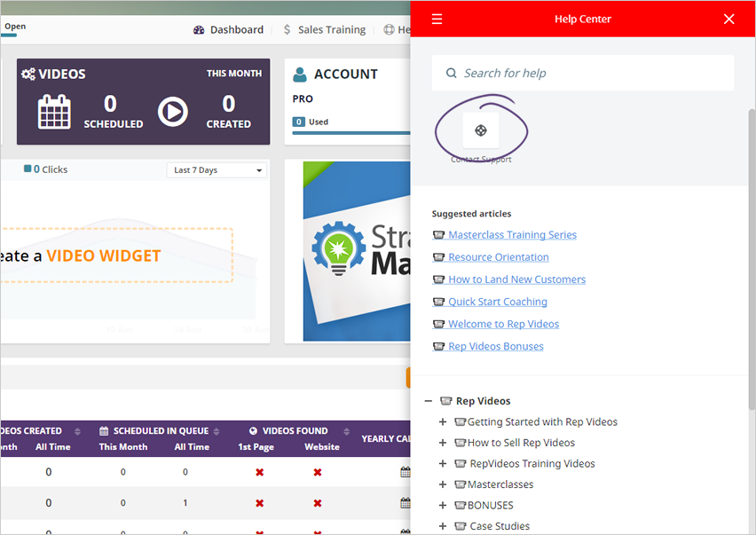Click the Dashboard gauge icon
This screenshot has width=756, height=535.
pos(199,29)
